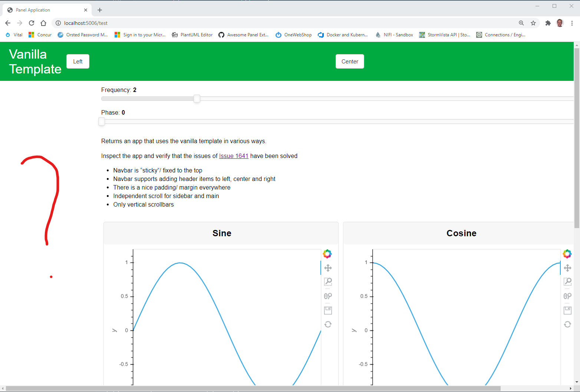This screenshot has height=392, width=580.
Task: Open the browser profile avatar menu
Action: pyautogui.click(x=560, y=23)
